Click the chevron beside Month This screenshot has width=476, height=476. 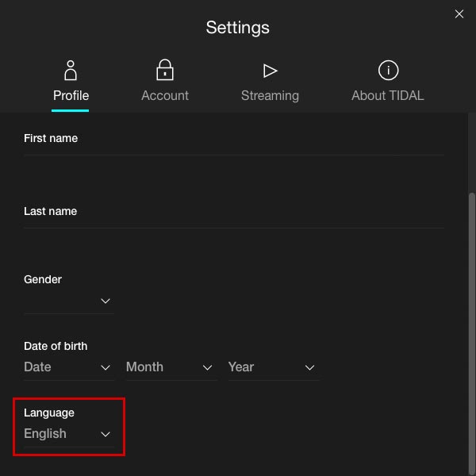point(207,368)
